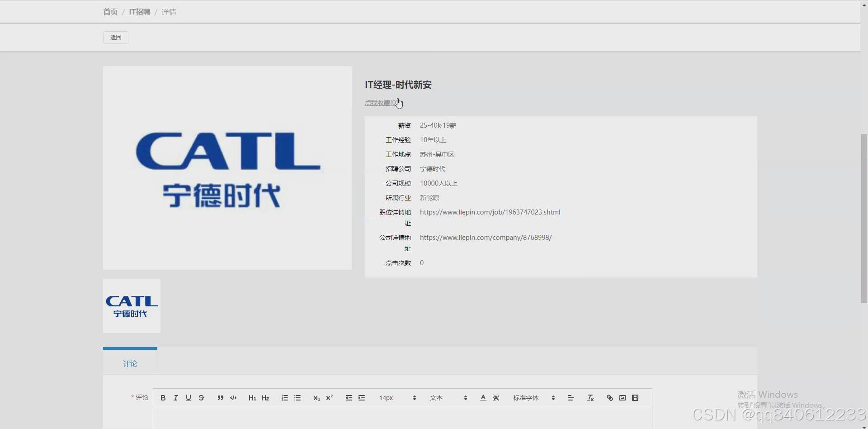868x429 pixels.
Task: Toggle bold formatting in comment editor
Action: pos(163,398)
